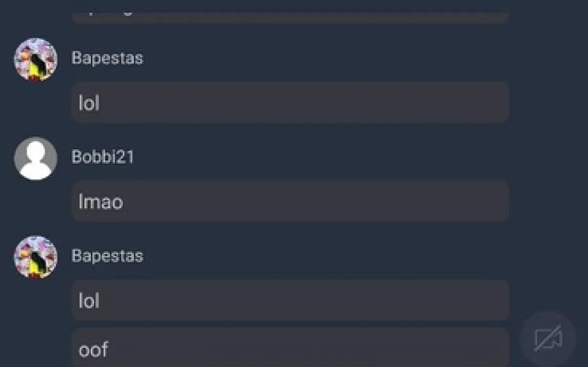
Task: Click Bobbi21's gray default avatar
Action: [x=35, y=158]
